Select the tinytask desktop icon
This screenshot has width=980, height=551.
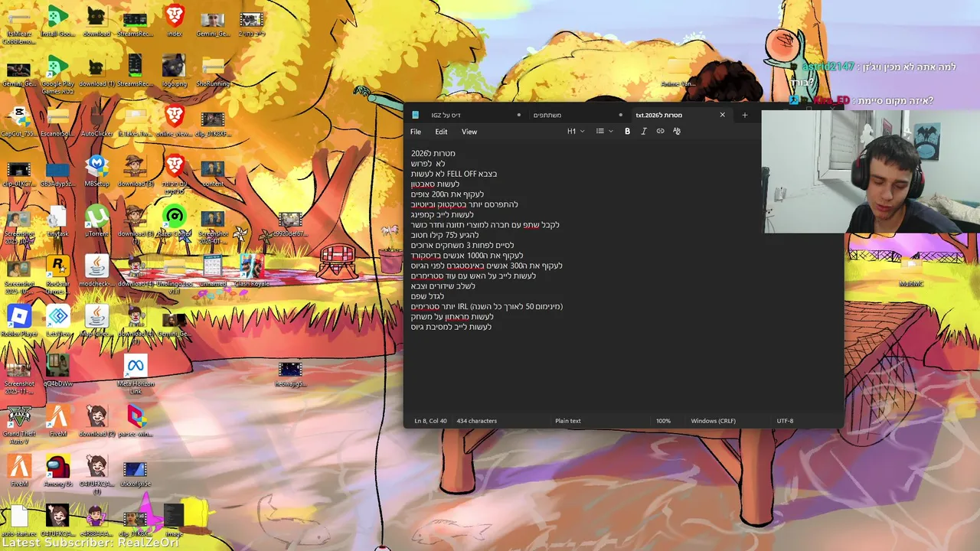coord(57,222)
